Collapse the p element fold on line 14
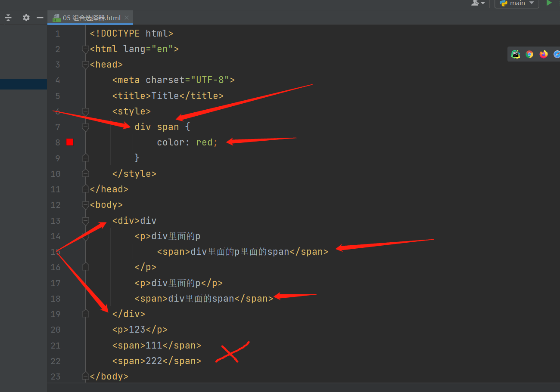The height and width of the screenshot is (392, 560). [x=85, y=236]
